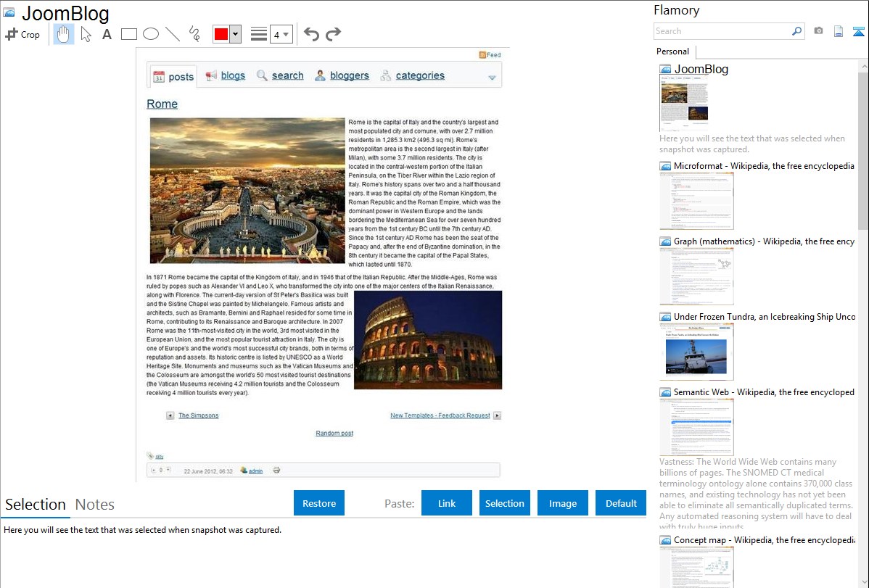Click previous post arrow icon
Viewport: 869px width, 588px height.
[170, 415]
